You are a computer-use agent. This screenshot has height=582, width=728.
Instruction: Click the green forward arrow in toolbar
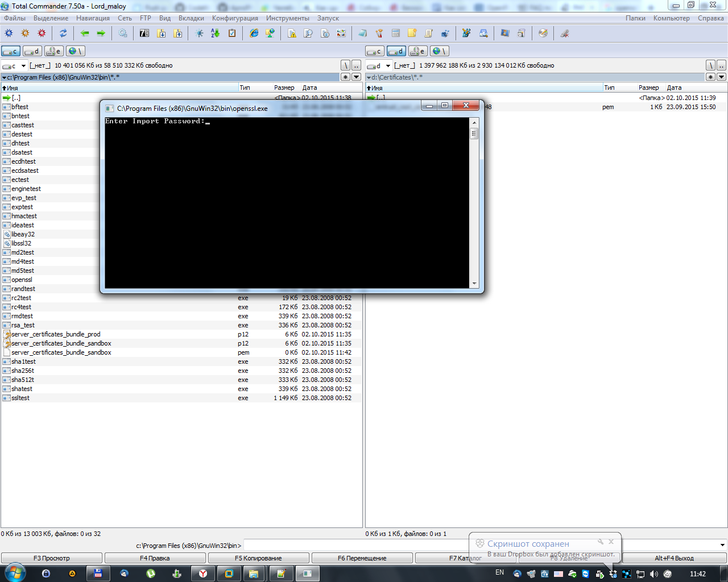click(101, 34)
